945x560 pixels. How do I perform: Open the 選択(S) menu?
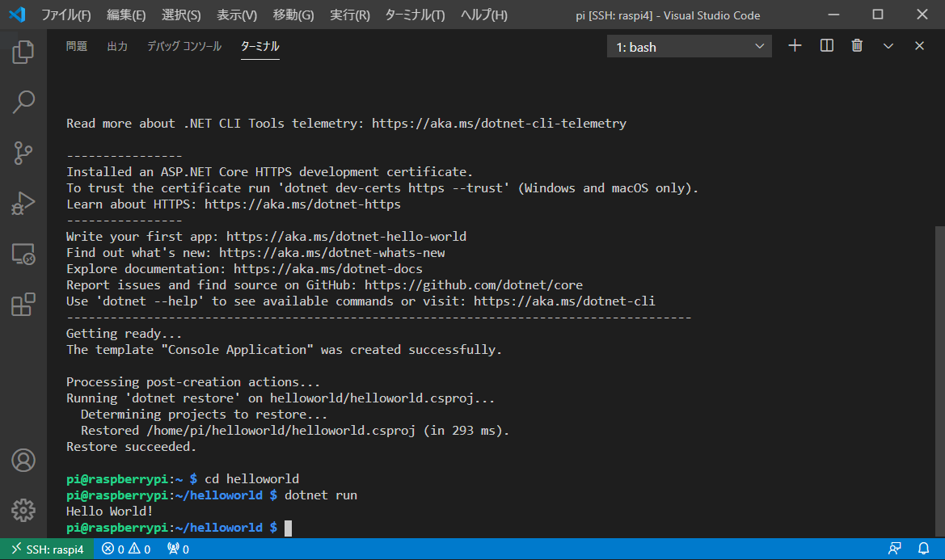[181, 15]
